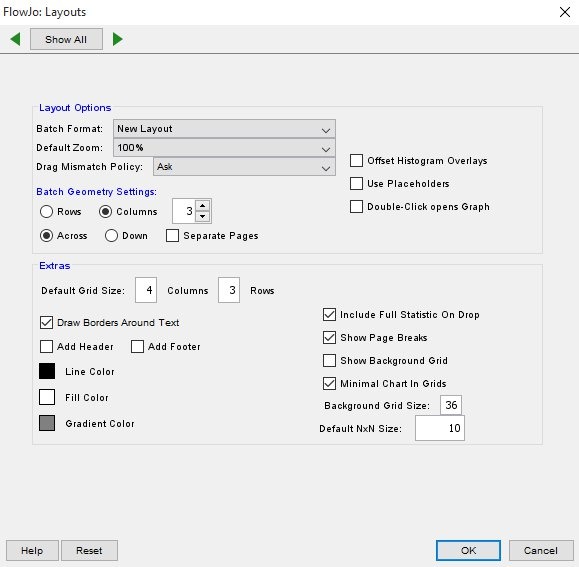Open the Drag Mismatch Policy dropdown
This screenshot has width=579, height=567.
click(x=244, y=167)
